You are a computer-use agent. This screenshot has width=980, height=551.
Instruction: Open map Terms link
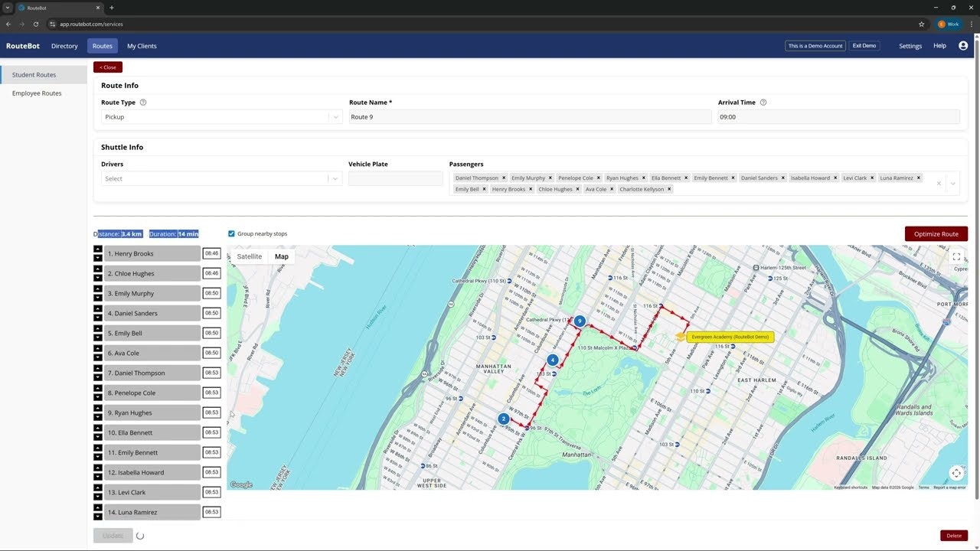point(924,487)
